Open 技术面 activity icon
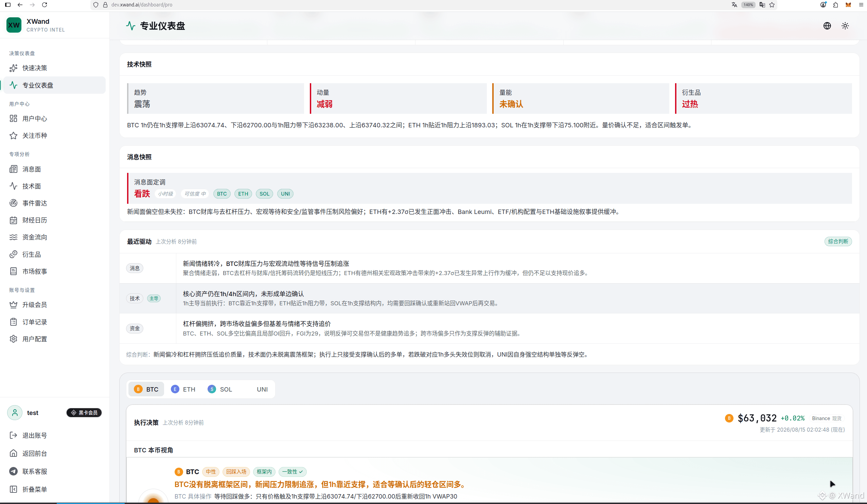 [13, 186]
